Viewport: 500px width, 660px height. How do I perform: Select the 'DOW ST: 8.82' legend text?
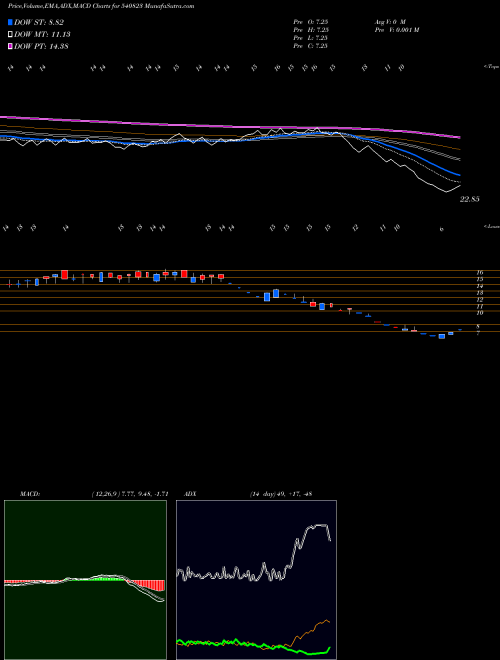coord(39,22)
